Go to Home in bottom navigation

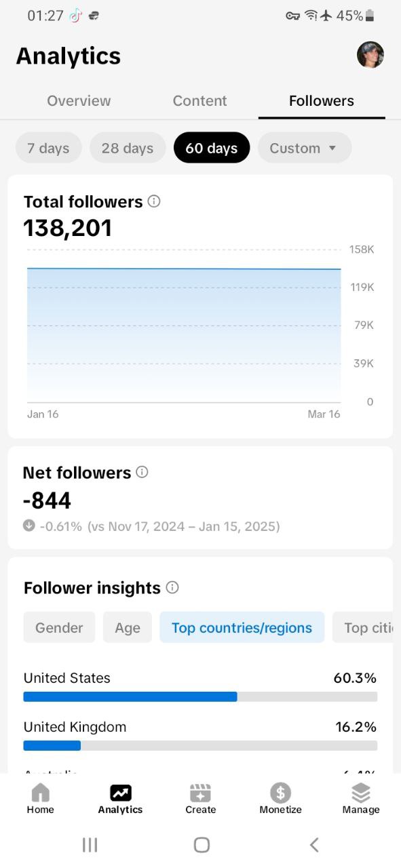tap(41, 792)
